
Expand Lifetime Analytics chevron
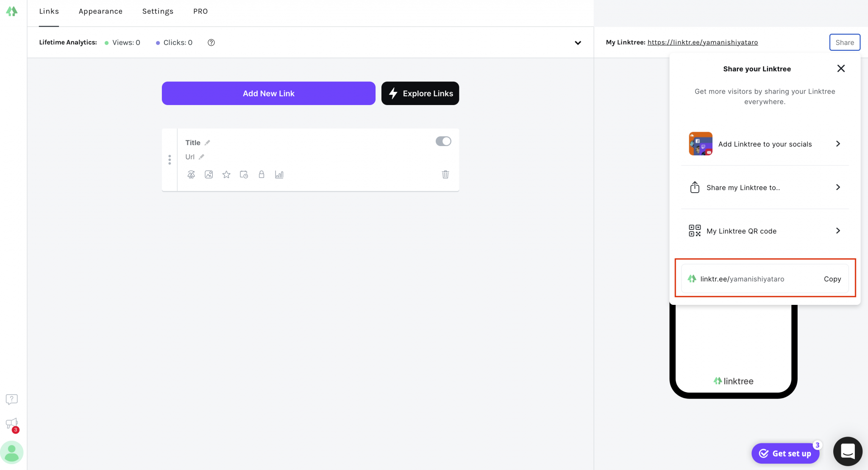pyautogui.click(x=578, y=43)
